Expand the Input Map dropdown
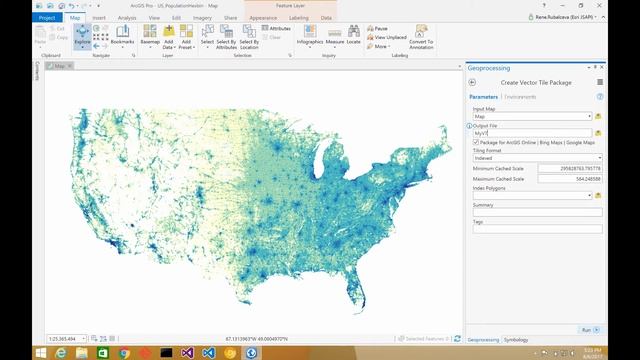The width and height of the screenshot is (640, 360). [589, 116]
